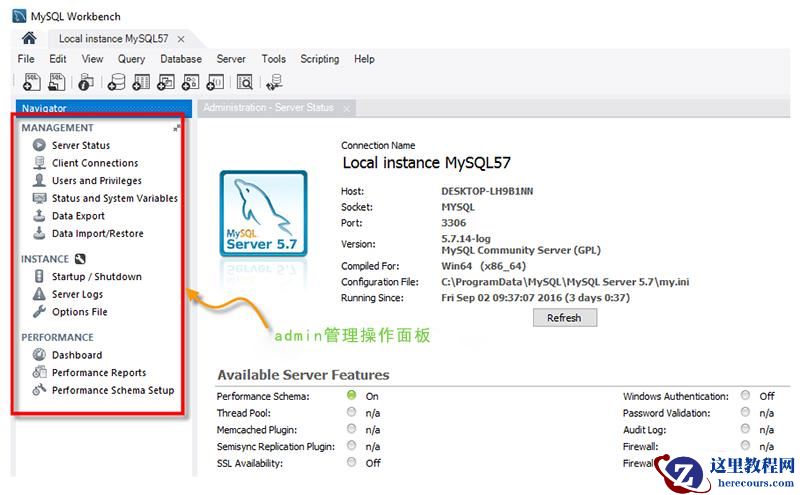Screen dimensions: 800x495
Task: Click create new table toolbar icon
Action: (140, 82)
